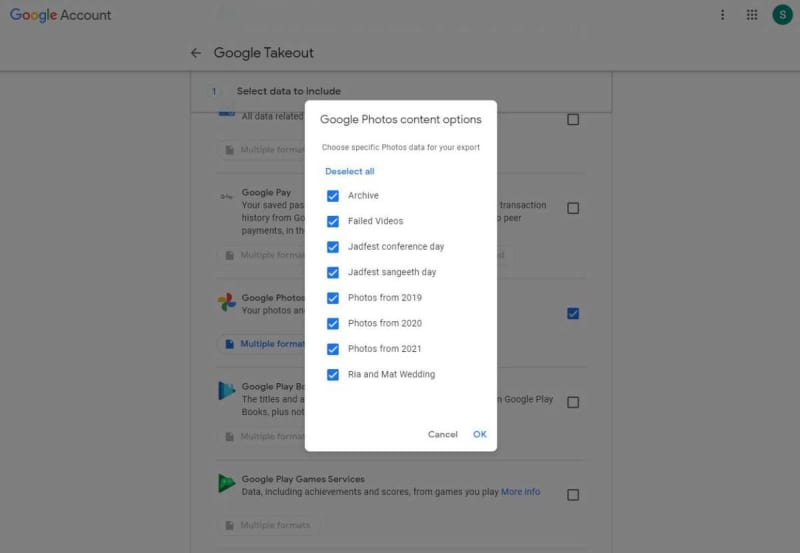This screenshot has width=800, height=553.
Task: Click the Deselect all link
Action: coord(349,171)
